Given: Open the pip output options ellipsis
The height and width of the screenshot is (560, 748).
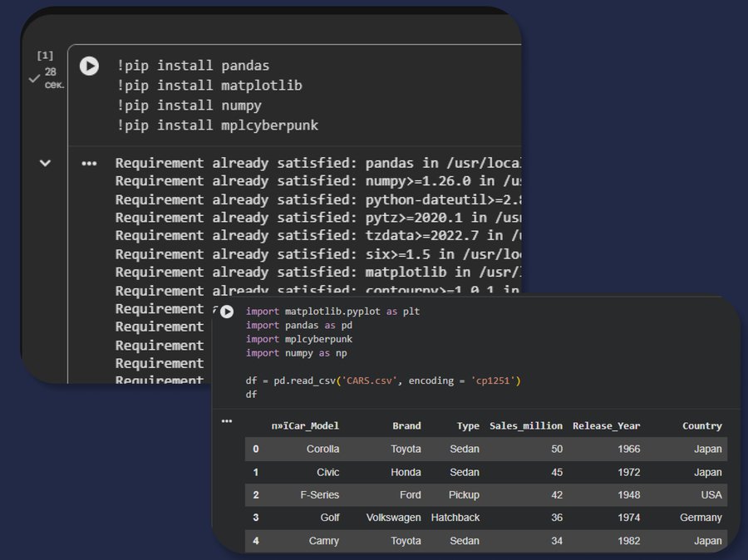Looking at the screenshot, I should (x=89, y=164).
